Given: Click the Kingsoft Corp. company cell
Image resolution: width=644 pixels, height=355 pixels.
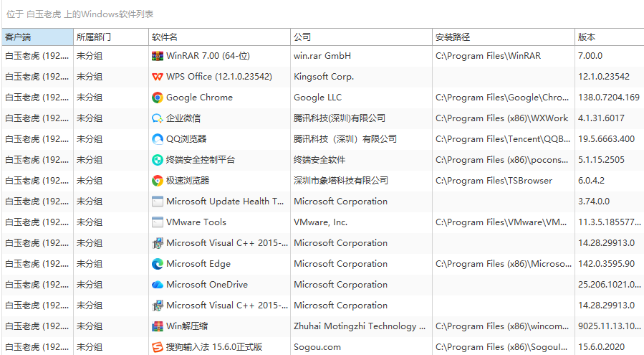Looking at the screenshot, I should tap(324, 77).
